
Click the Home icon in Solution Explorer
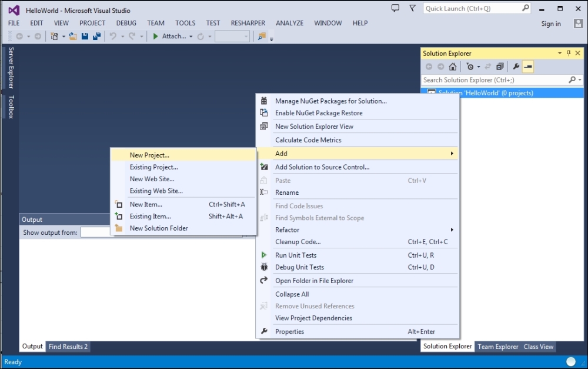452,67
